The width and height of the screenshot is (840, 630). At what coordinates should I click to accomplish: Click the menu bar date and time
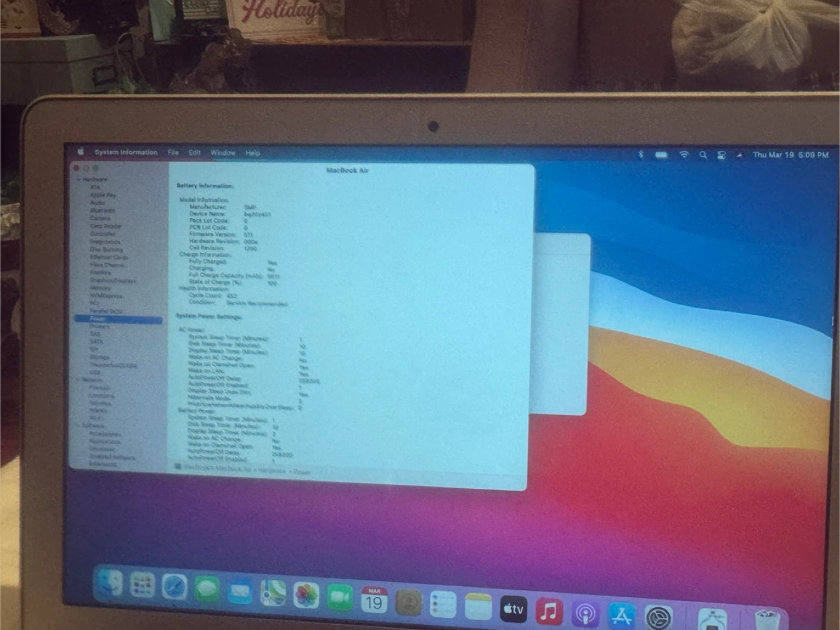[x=790, y=155]
